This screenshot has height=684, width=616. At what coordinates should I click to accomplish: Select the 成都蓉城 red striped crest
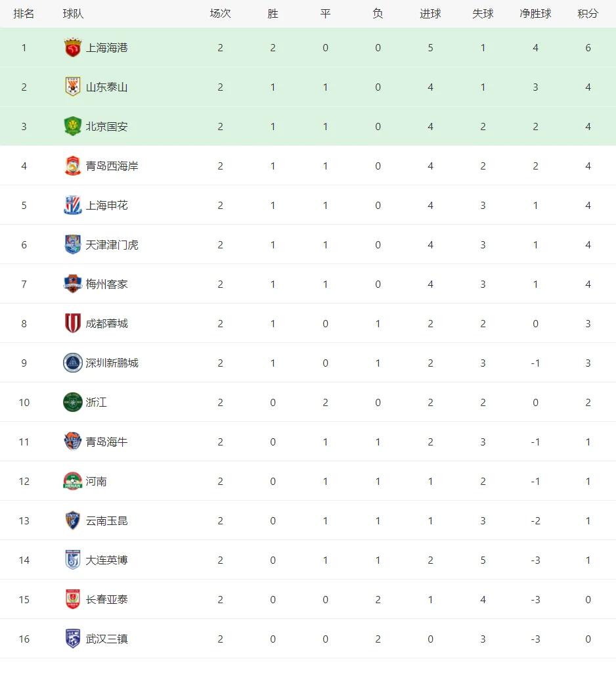pyautogui.click(x=72, y=323)
